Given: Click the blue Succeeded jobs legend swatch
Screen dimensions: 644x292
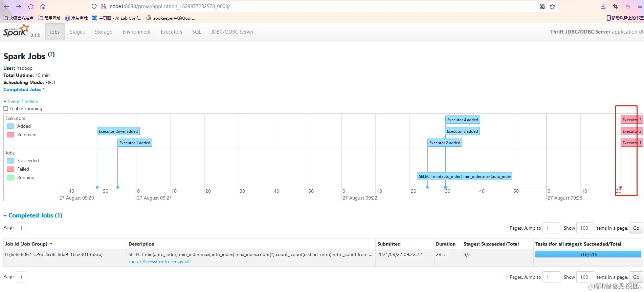Looking at the screenshot, I should tap(10, 161).
